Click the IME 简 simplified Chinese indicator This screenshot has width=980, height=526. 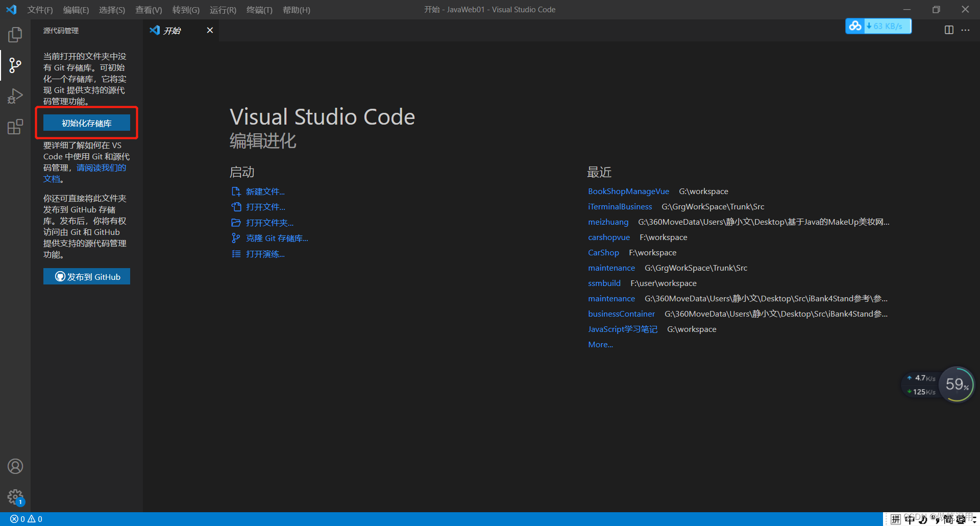(x=948, y=519)
